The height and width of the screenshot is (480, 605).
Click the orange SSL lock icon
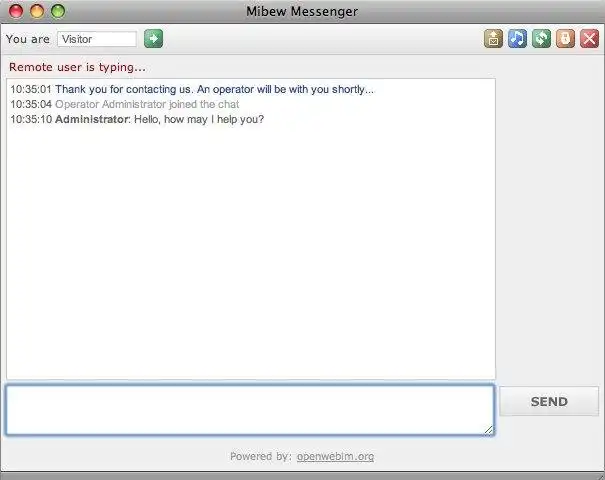click(x=565, y=39)
